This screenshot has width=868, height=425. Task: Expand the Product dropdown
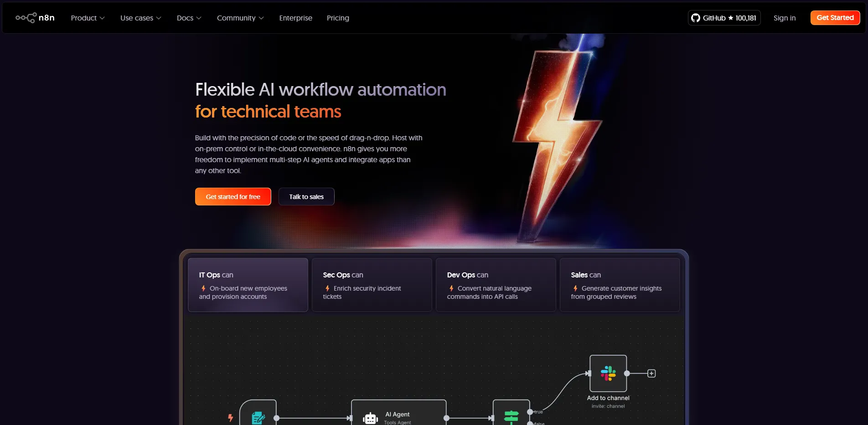click(x=88, y=18)
